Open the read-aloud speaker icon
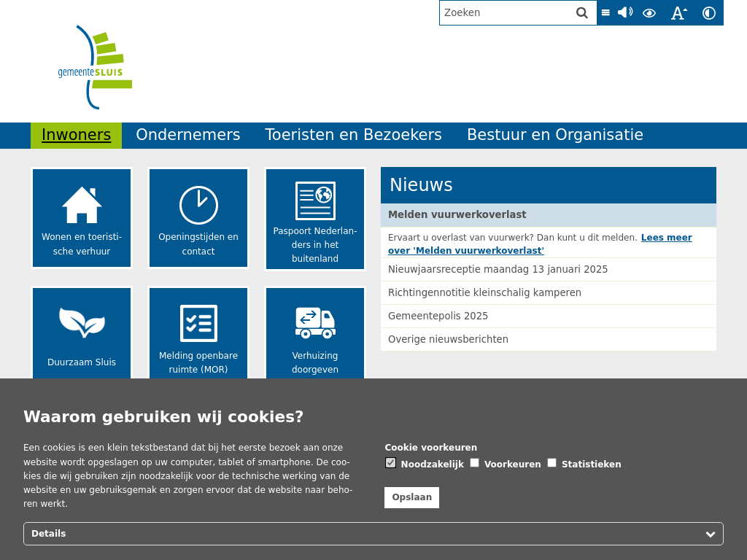Screen dimensions: 747x560 (625, 12)
